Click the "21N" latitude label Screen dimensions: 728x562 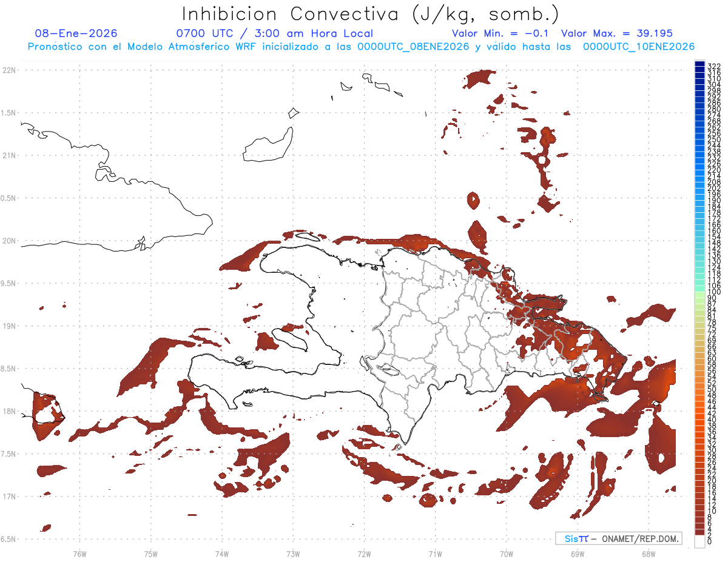pos(8,155)
